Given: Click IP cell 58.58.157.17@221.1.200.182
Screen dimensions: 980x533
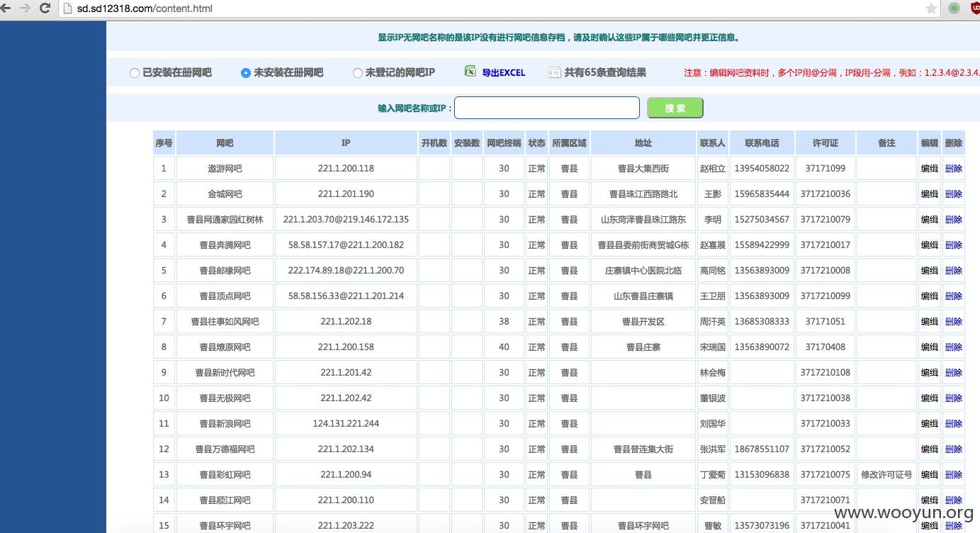Looking at the screenshot, I should [x=346, y=245].
